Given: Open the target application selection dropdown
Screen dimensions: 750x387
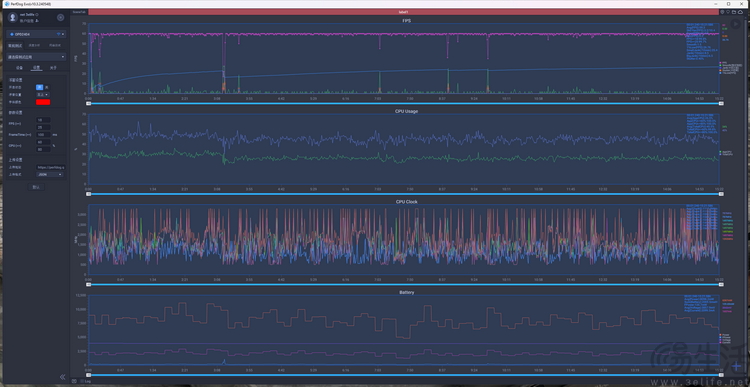Looking at the screenshot, I should click(36, 56).
